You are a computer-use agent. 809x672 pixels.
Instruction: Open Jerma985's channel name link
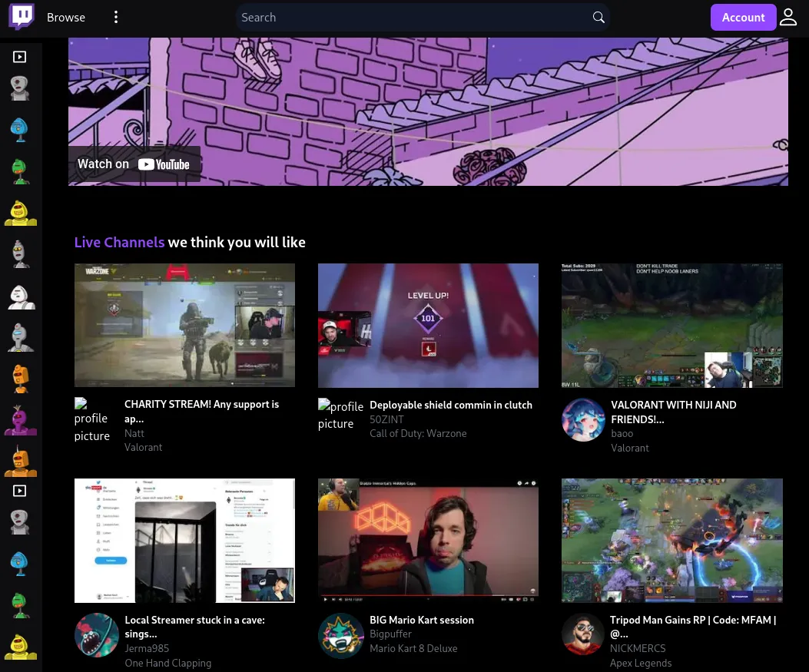click(147, 648)
